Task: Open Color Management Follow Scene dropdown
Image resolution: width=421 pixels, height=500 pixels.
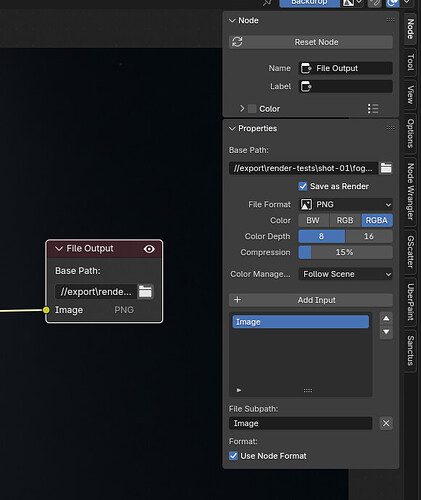Action: [x=346, y=274]
